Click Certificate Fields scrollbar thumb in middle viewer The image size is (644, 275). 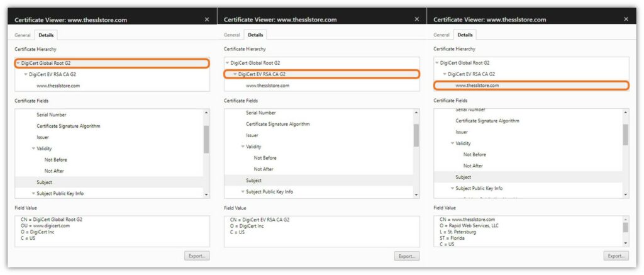(416, 135)
